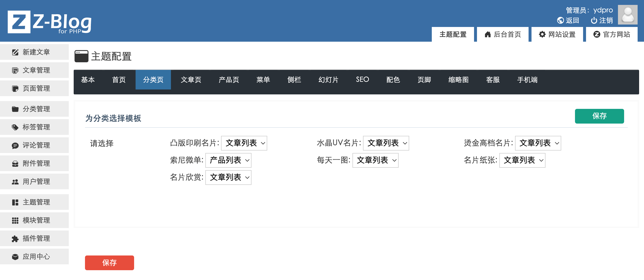Screen dimensions: 644x280
Task: Click the new article pencil icon
Action: pos(15,52)
